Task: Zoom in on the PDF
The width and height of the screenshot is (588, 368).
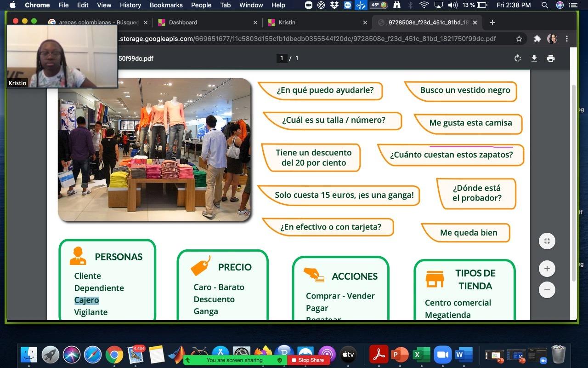Action: [547, 269]
